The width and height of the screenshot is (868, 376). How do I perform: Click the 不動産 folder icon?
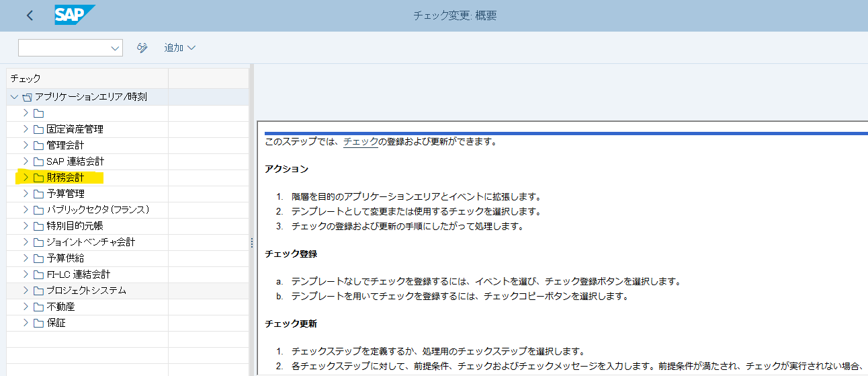38,307
